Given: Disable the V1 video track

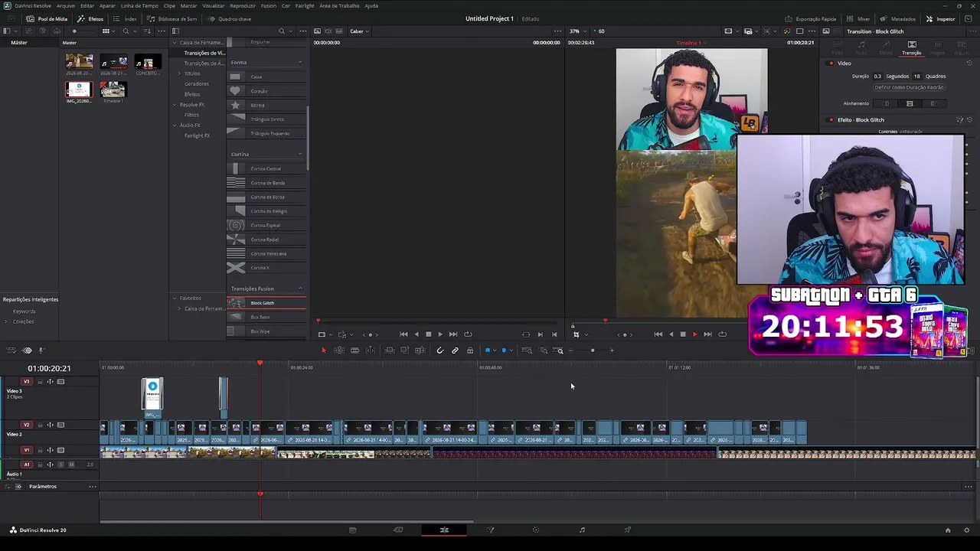Looking at the screenshot, I should click(x=61, y=450).
